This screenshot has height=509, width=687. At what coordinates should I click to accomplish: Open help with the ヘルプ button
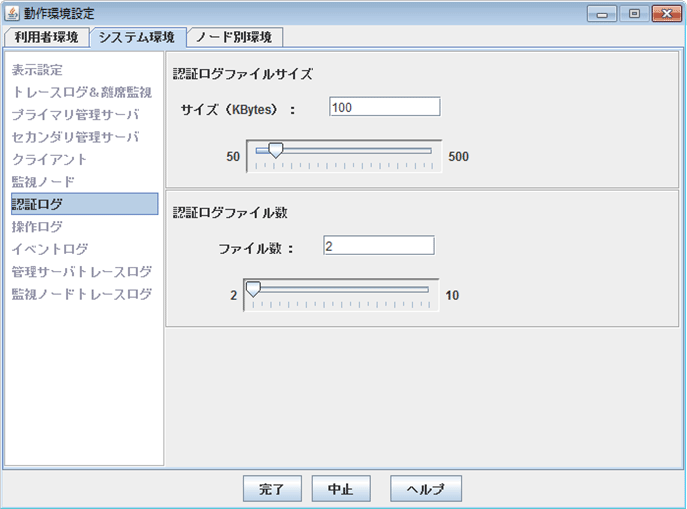(425, 489)
